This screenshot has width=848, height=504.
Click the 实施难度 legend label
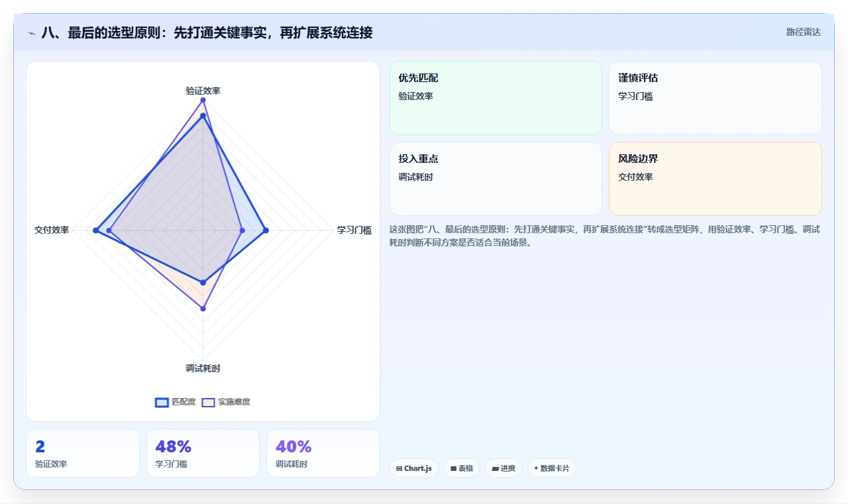click(x=234, y=402)
